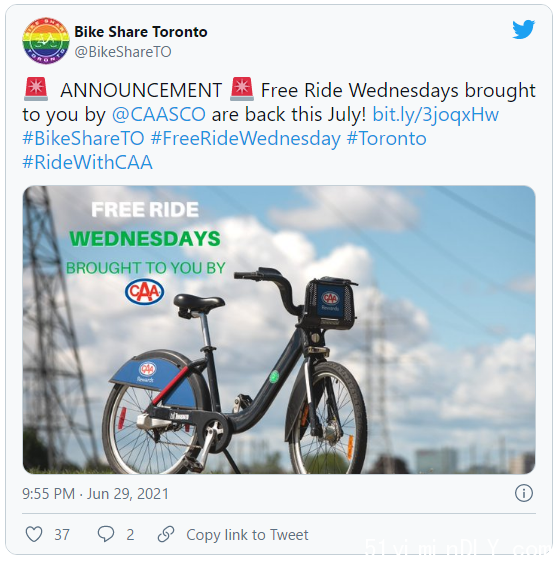Viewport: 556px width, 565px height.
Task: Click the CAA logo in the image
Action: pos(144,292)
